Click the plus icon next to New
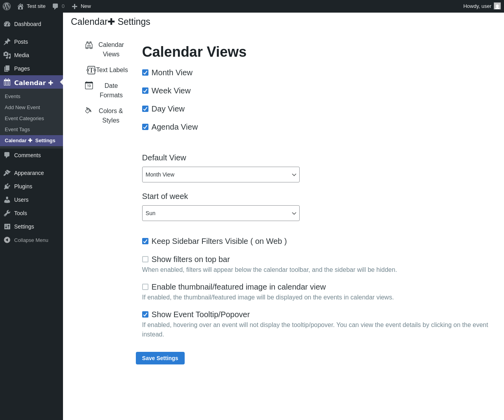Viewport: 504px width, 420px height. 74,6
